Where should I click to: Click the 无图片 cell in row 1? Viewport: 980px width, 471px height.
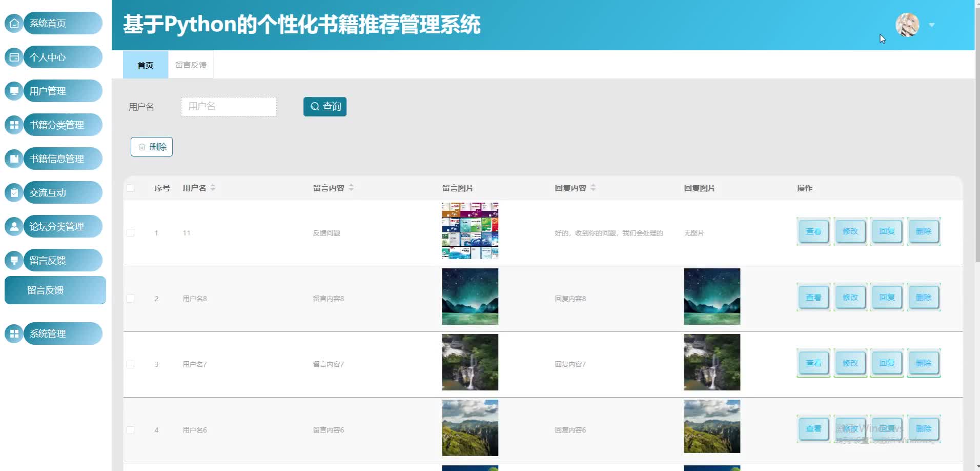click(694, 233)
